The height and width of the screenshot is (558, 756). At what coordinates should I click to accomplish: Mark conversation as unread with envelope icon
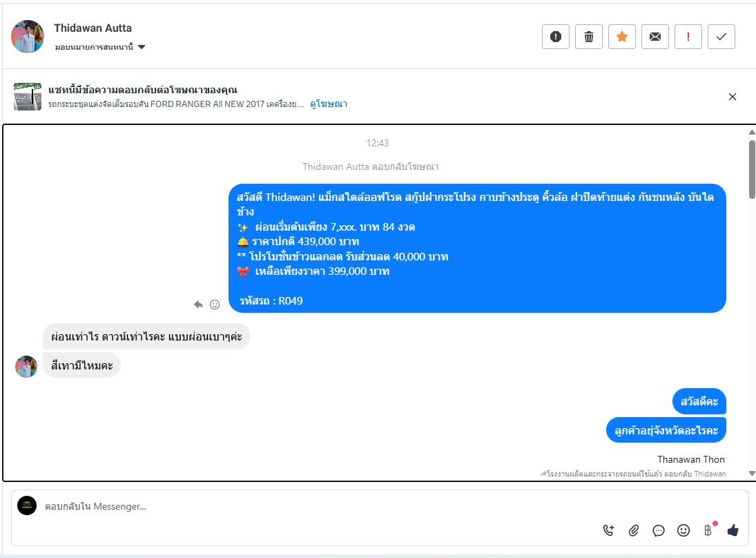655,37
